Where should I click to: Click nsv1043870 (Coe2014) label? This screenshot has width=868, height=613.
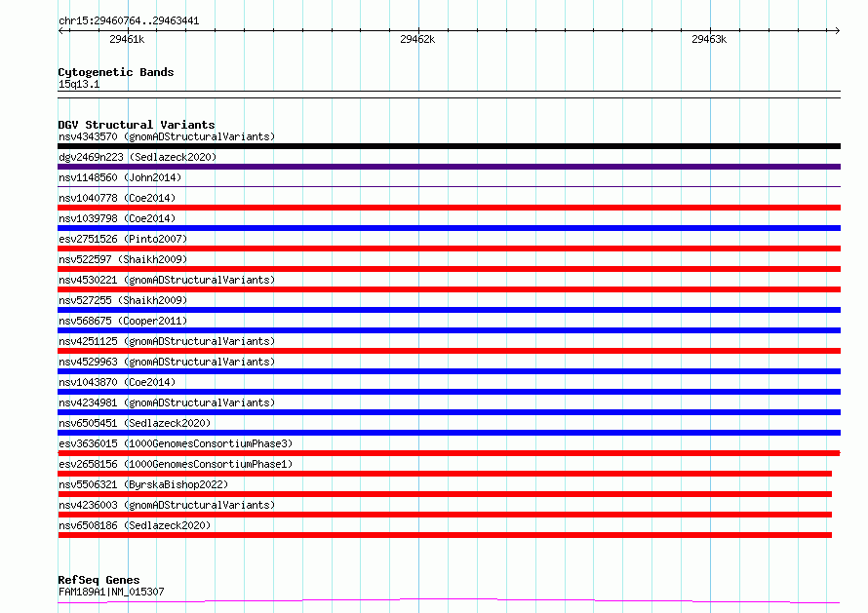pos(117,382)
